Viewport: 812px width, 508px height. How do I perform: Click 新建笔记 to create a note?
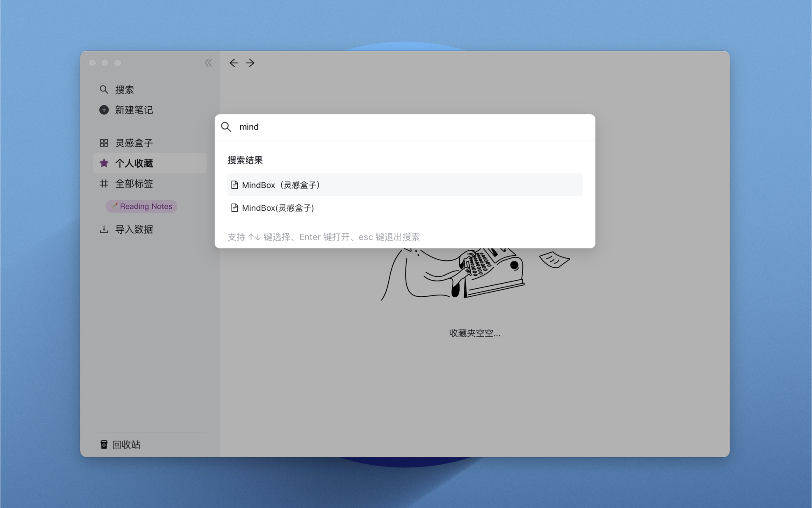click(x=134, y=110)
